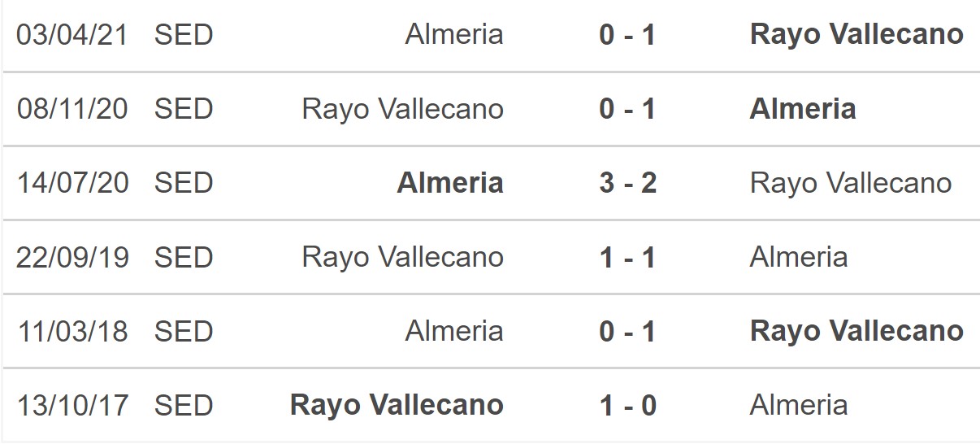Select Rayo Vallecano in the 22/09/19 row
Image resolution: width=980 pixels, height=444 pixels.
(402, 257)
